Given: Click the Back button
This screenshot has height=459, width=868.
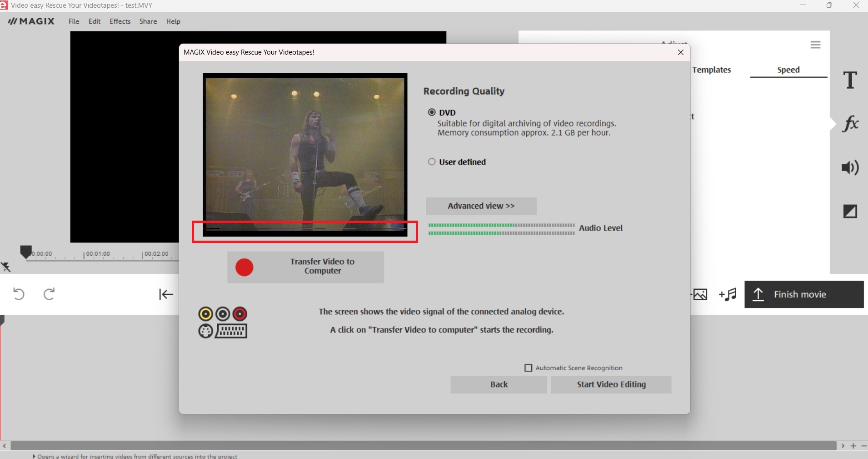Looking at the screenshot, I should click(x=499, y=384).
